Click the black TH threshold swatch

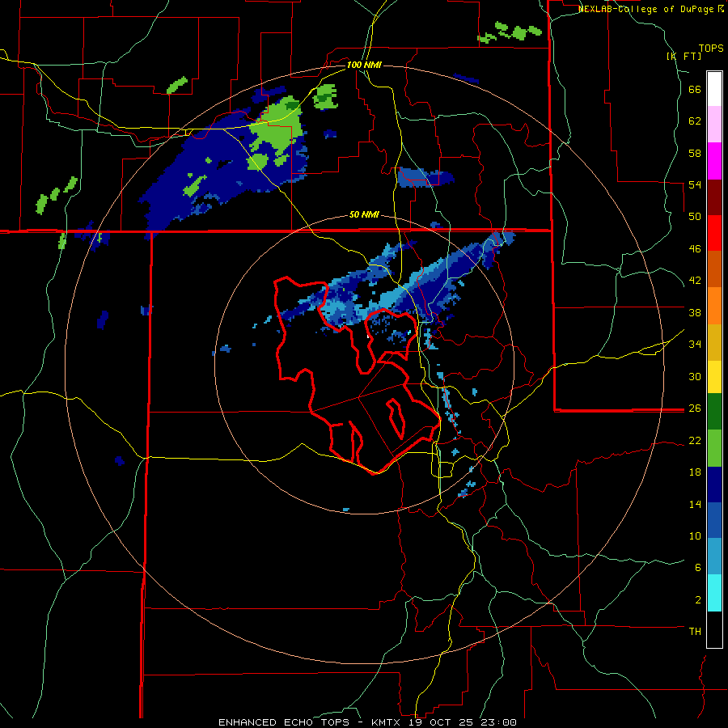714,629
